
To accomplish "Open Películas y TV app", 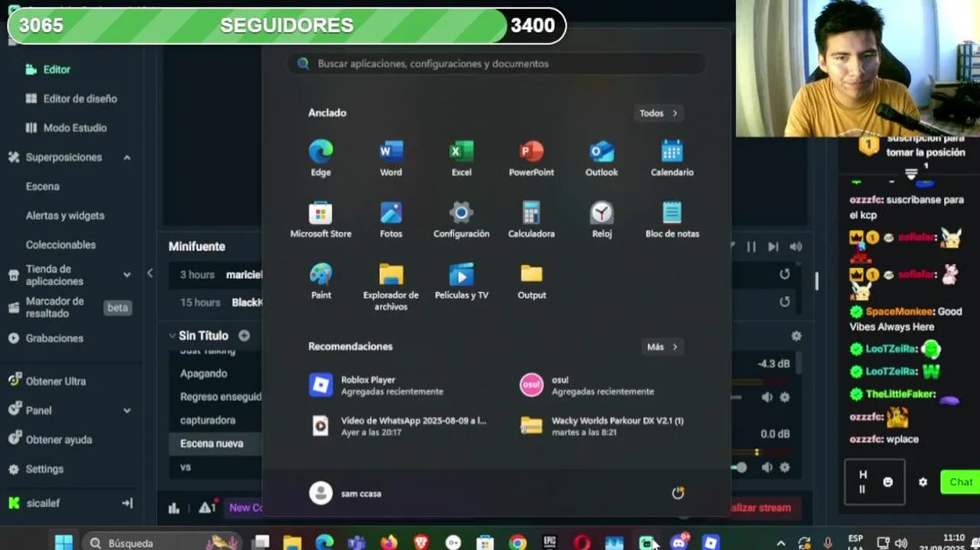I will coord(461,281).
